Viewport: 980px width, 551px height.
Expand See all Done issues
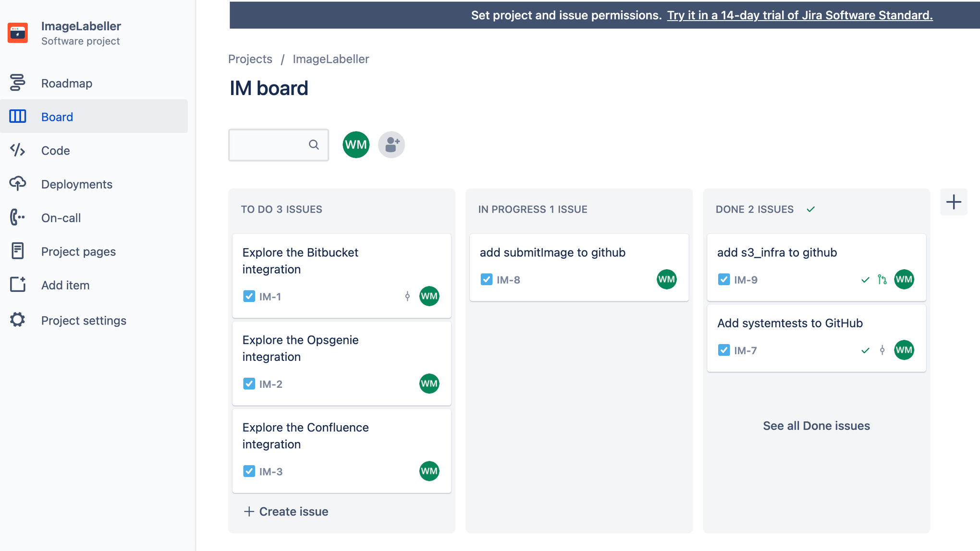coord(817,425)
